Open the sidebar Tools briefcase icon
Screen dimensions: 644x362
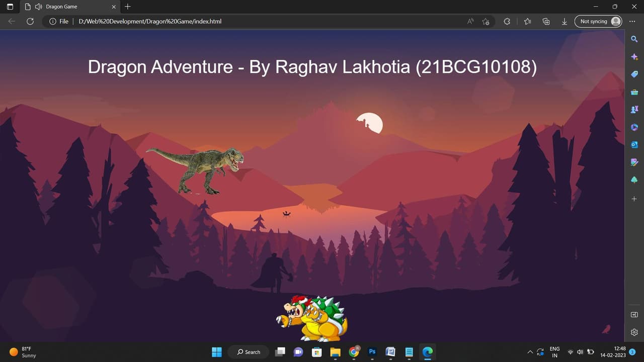[x=634, y=92]
